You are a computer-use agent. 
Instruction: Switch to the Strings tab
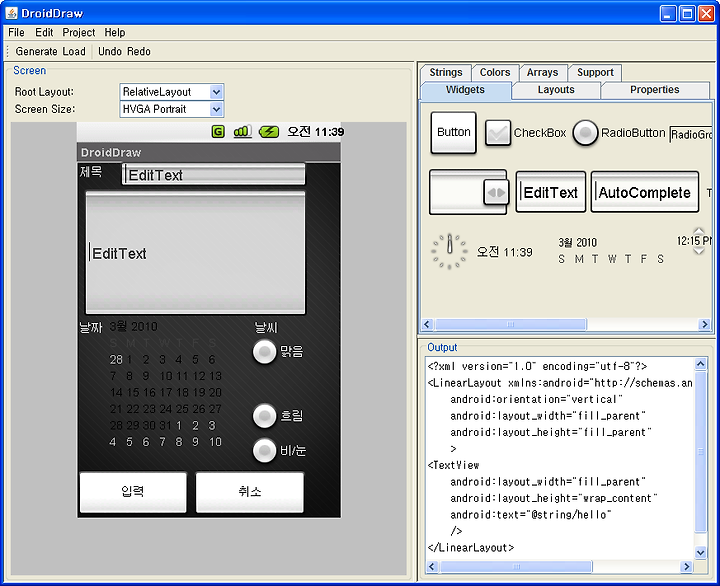445,73
